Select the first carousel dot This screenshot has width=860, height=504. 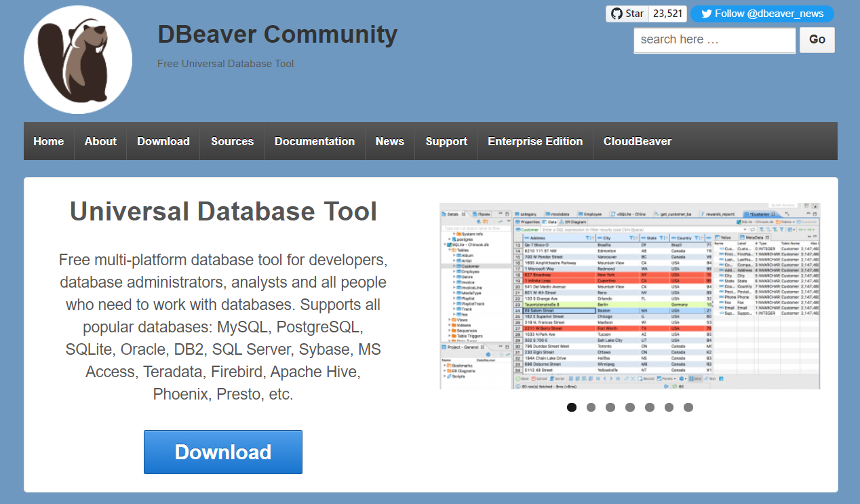pos(572,407)
